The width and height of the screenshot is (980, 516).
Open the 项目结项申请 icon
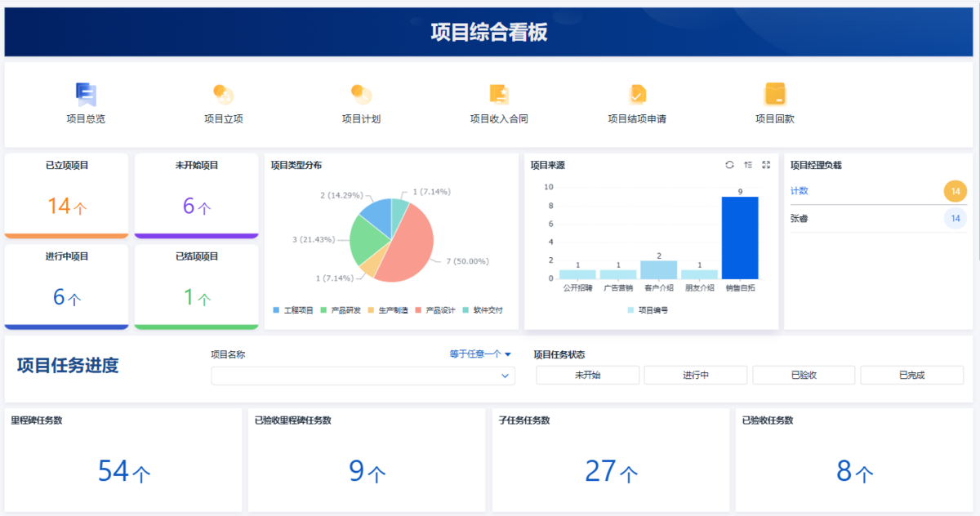(637, 95)
